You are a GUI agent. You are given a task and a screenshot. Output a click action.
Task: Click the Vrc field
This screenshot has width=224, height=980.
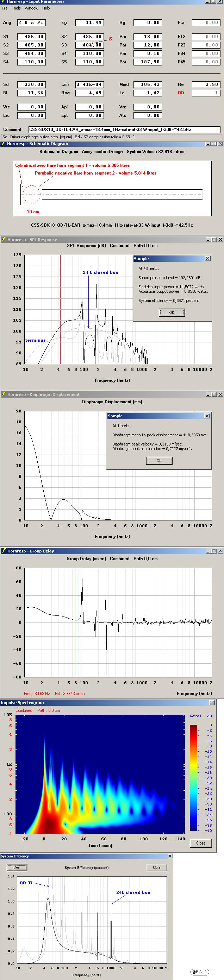(31, 107)
